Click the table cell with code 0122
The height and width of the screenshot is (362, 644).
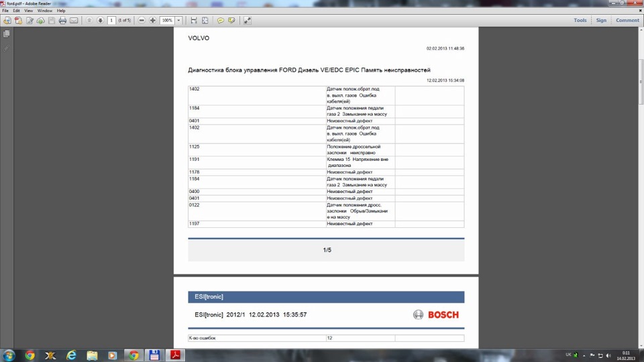click(x=257, y=211)
